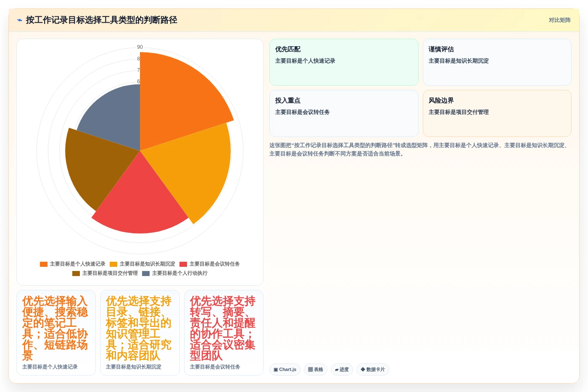Click caption 主要目标是个人快速记录 in orange card

coord(50,367)
